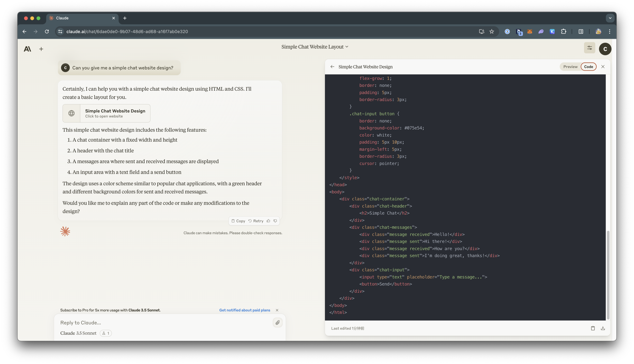
Task: Click the Retry response button
Action: coord(256,221)
